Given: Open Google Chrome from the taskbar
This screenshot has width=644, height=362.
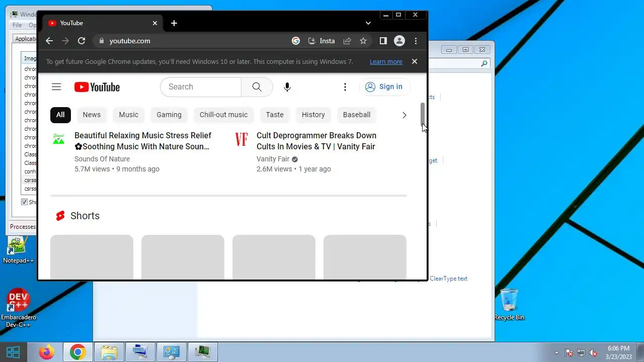Looking at the screenshot, I should coord(77,352).
